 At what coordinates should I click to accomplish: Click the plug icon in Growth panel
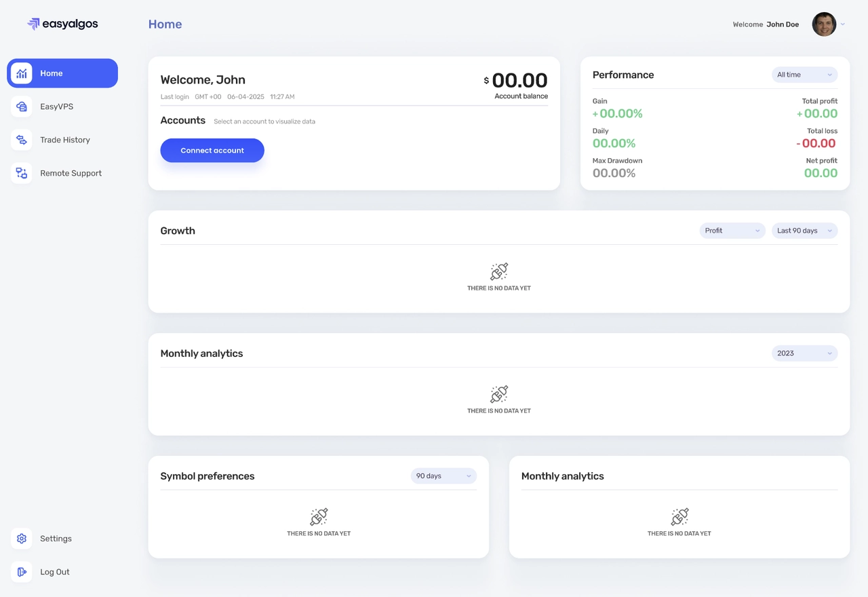(499, 271)
